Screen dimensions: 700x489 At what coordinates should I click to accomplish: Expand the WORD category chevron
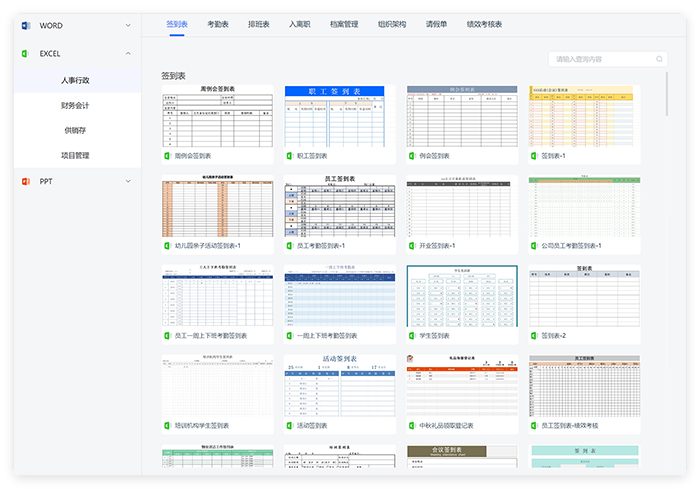[128, 25]
